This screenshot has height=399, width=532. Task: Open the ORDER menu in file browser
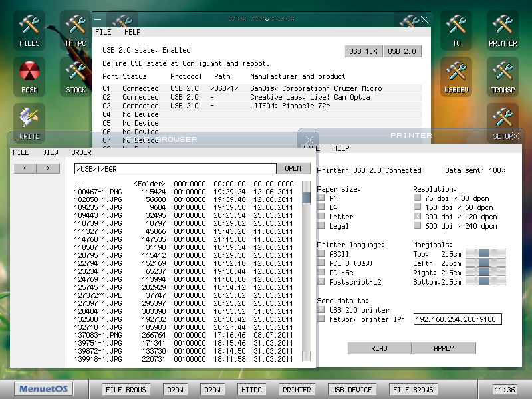[81, 152]
